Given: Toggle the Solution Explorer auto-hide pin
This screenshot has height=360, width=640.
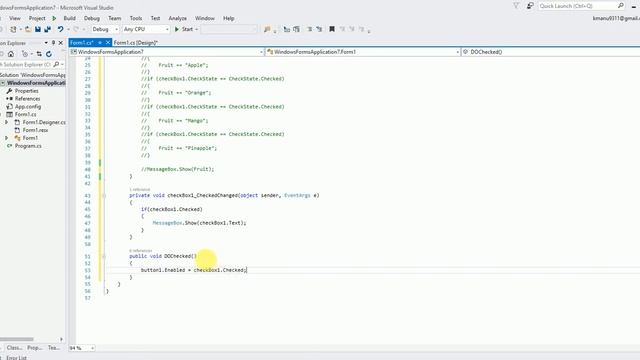Looking at the screenshot, I should (x=53, y=43).
